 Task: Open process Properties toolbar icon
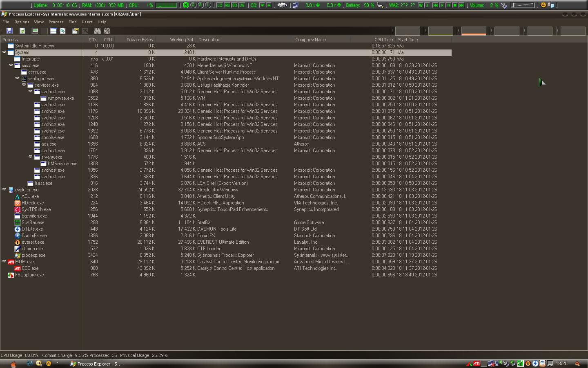(75, 31)
